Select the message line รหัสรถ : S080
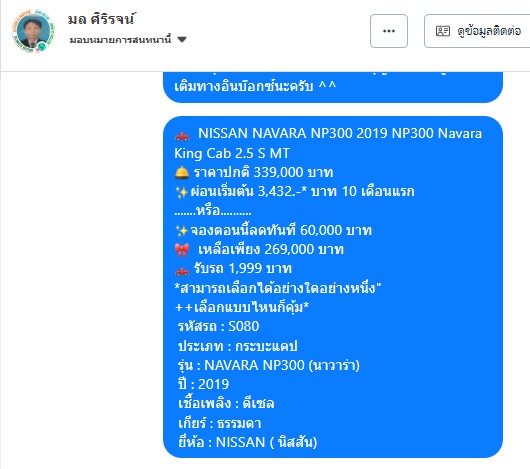The image size is (530, 469). [x=218, y=326]
